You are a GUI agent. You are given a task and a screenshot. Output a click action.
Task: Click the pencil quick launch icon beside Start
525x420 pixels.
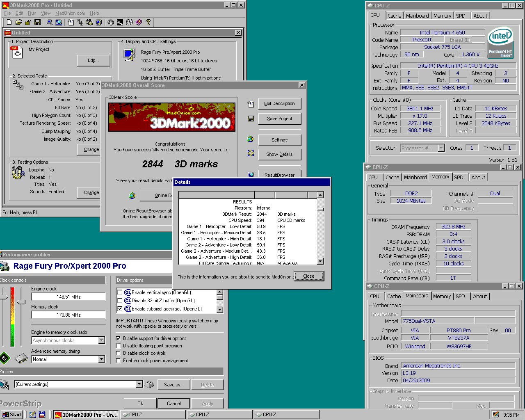pos(32,415)
